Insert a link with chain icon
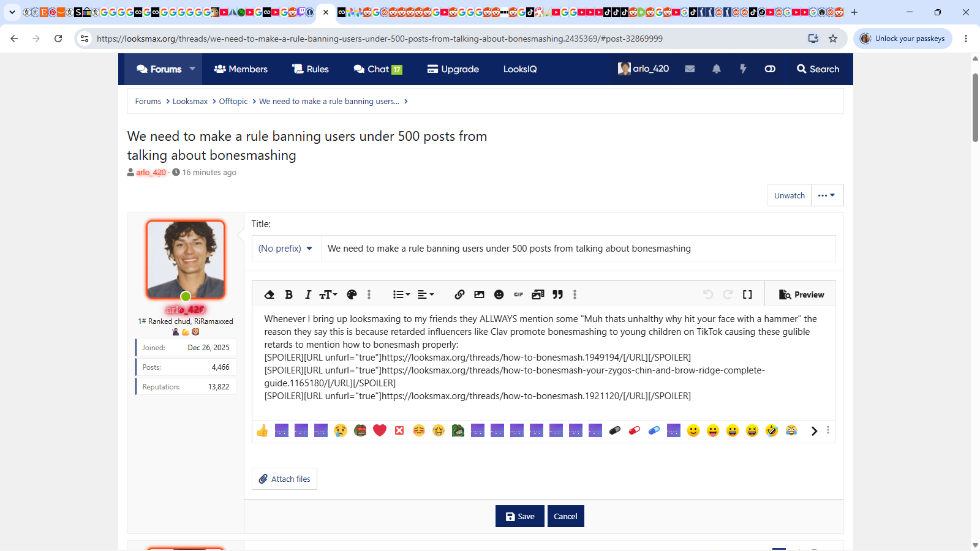This screenshot has height=551, width=980. point(459,294)
